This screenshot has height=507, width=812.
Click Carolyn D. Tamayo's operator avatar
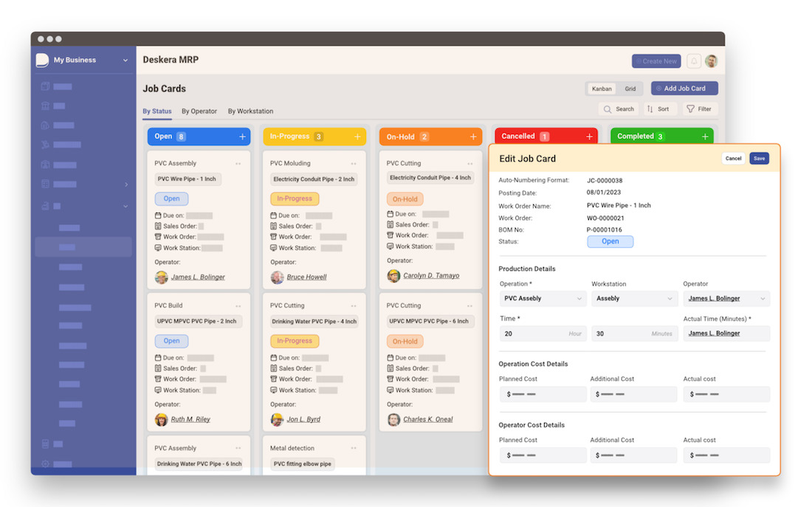click(393, 275)
